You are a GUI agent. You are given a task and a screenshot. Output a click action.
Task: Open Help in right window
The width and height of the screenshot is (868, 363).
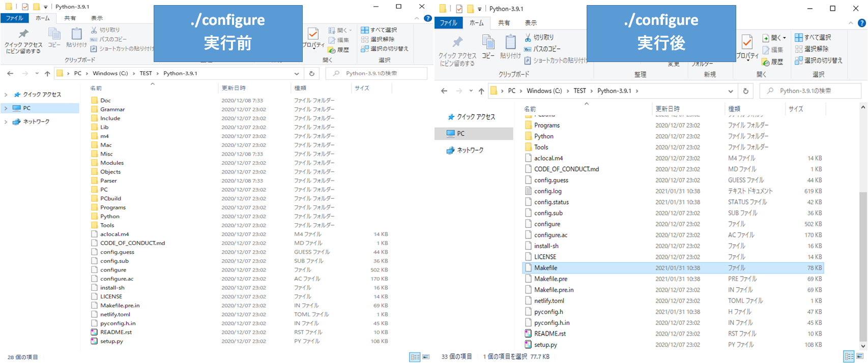coord(861,23)
